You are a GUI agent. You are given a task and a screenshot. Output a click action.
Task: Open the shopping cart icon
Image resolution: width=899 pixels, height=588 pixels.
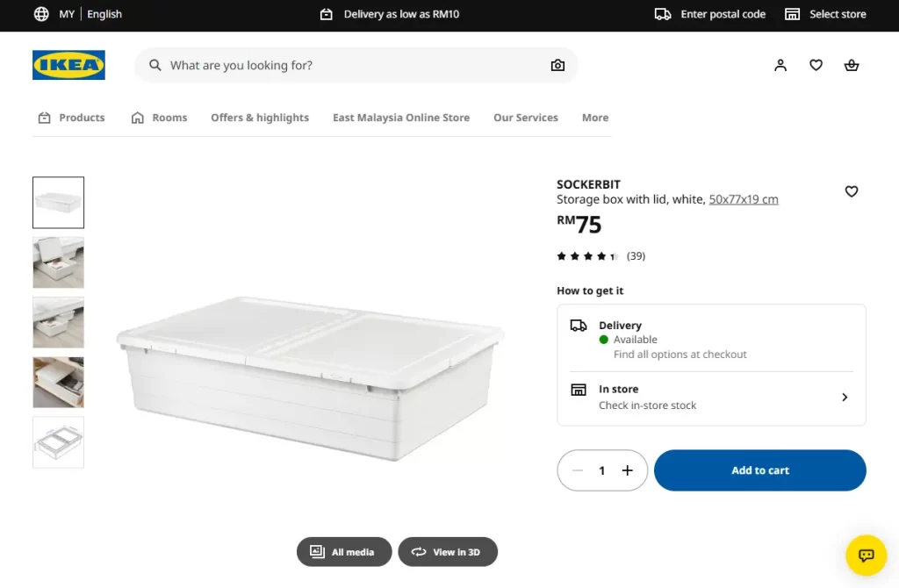(851, 65)
